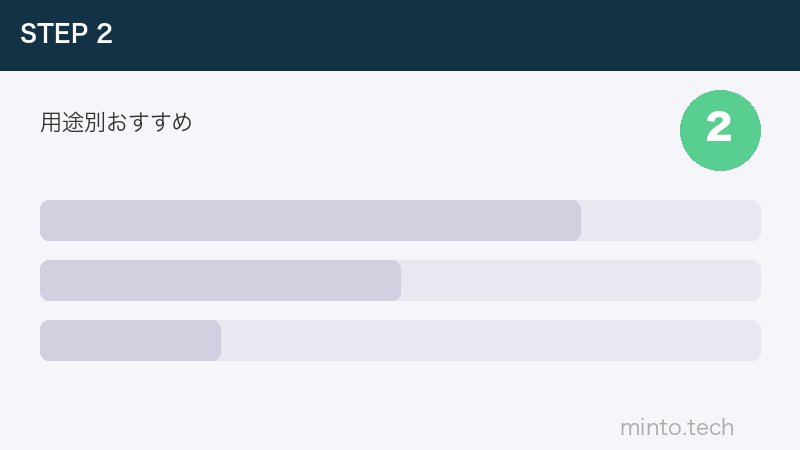800x450 pixels.
Task: Click far right end of bottom bar
Action: click(x=755, y=341)
